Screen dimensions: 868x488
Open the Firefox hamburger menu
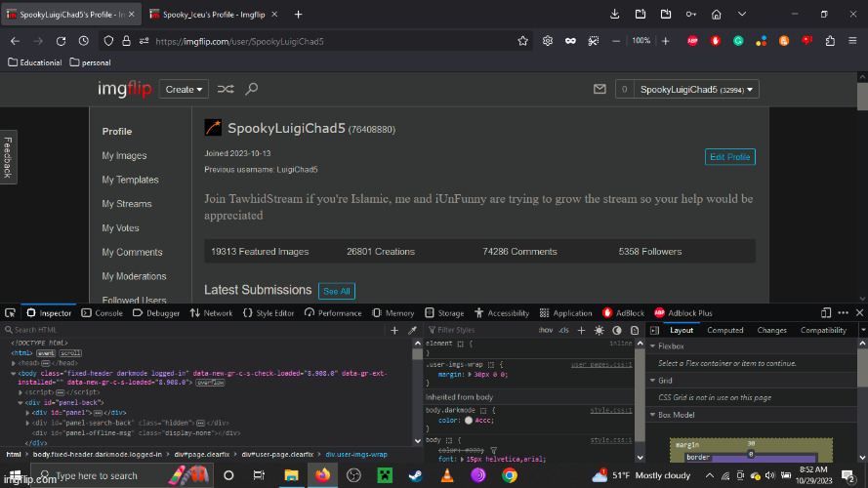[852, 41]
